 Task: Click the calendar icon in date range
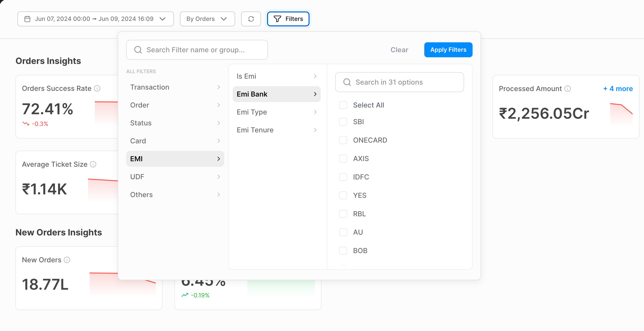pos(27,19)
